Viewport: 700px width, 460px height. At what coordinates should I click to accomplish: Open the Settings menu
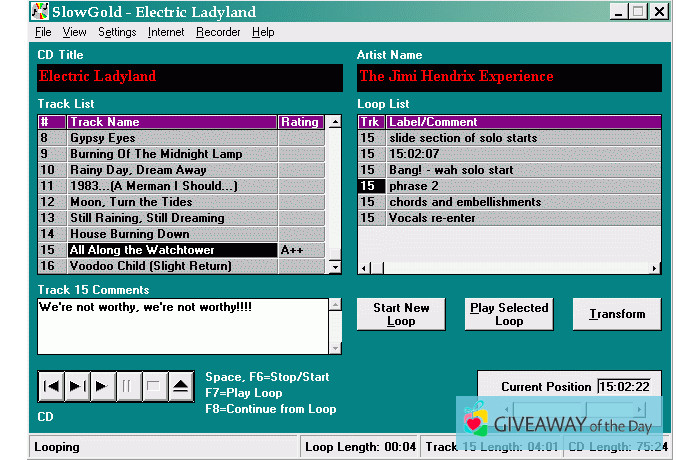pyautogui.click(x=117, y=32)
